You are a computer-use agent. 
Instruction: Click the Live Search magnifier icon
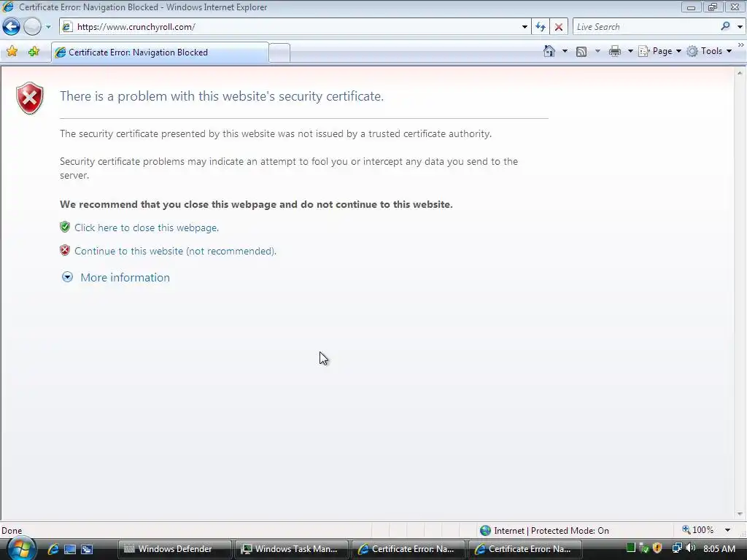click(726, 26)
